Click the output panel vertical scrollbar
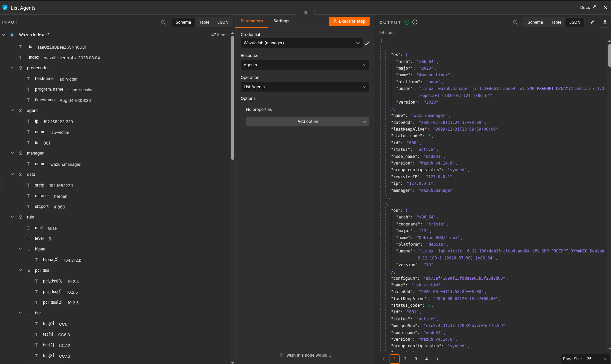611x364 pixels. click(x=609, y=55)
